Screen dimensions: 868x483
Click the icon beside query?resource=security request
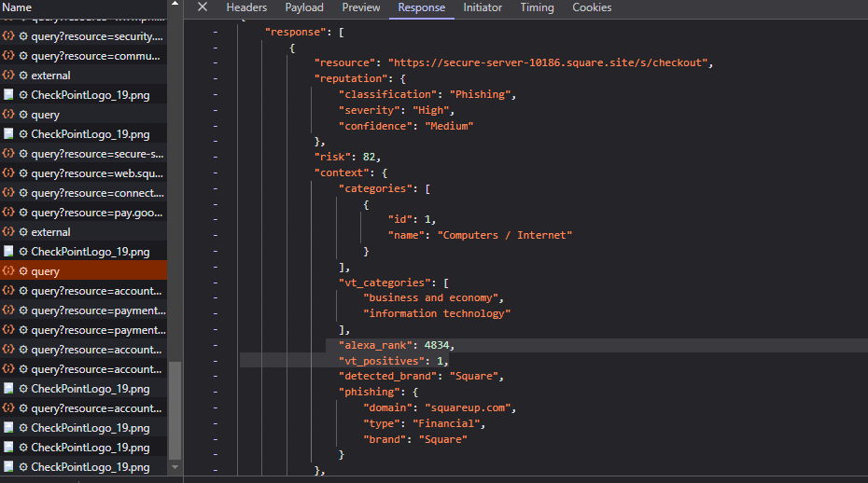(x=8, y=36)
